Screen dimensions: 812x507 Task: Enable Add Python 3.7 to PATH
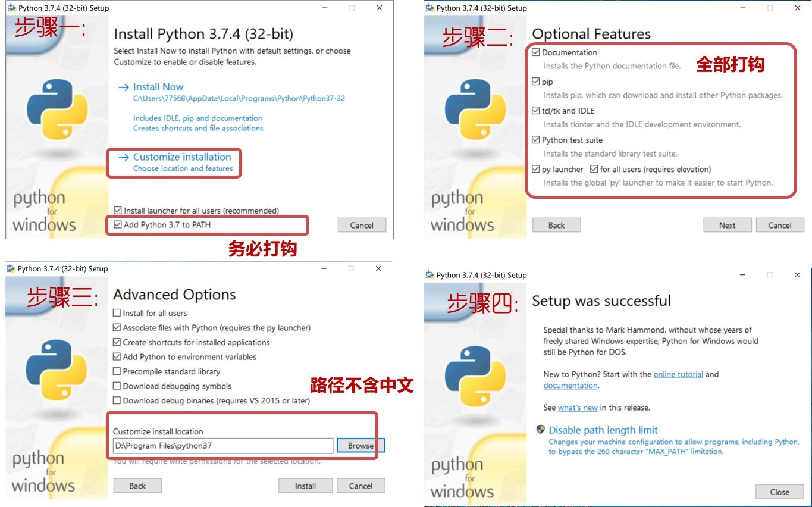(x=118, y=225)
